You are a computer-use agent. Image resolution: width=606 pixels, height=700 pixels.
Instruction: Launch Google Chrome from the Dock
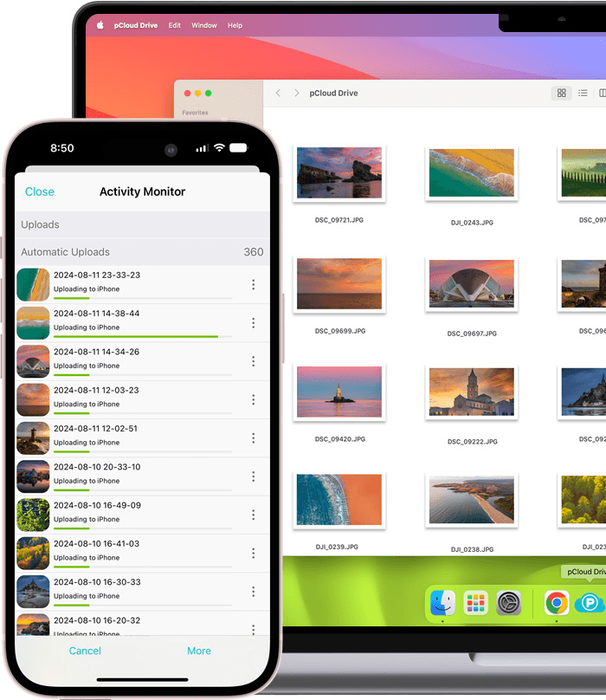(557, 603)
